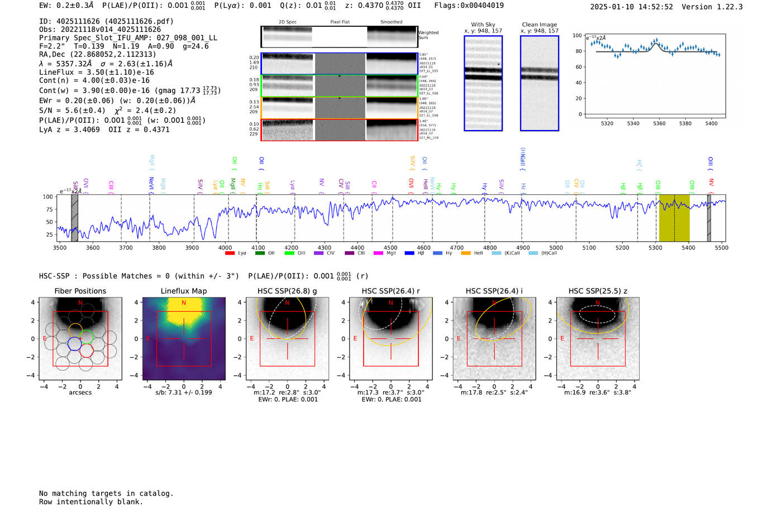Click the 'Cont(n) = 4.00(±0.03)e-16' line
The image size is (782, 532).
coord(94,80)
